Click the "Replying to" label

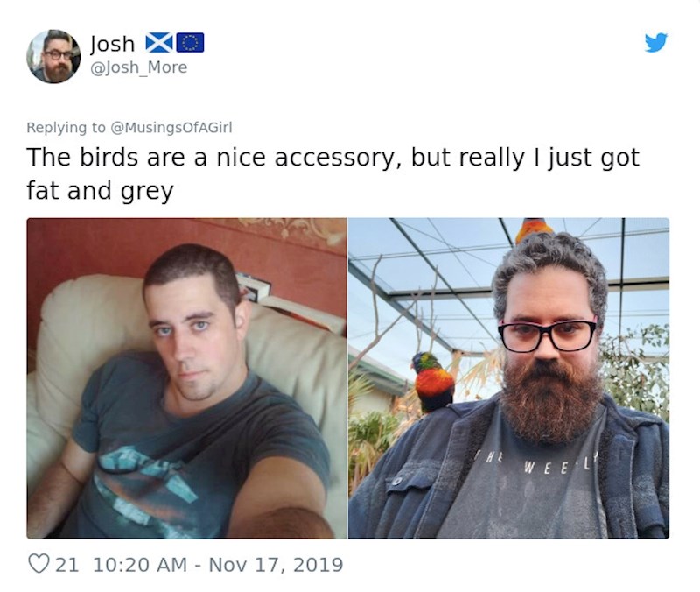(x=66, y=128)
